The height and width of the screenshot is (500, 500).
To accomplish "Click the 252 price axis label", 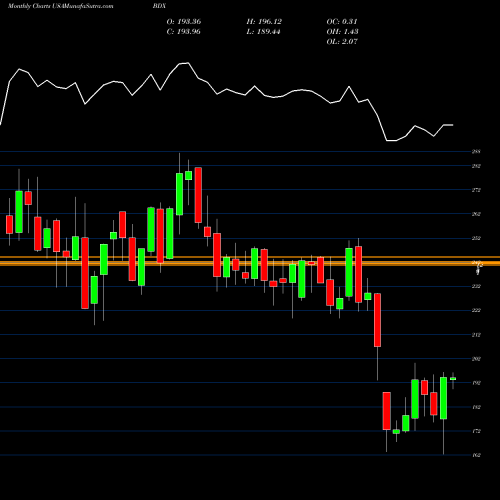I will coord(476,238).
